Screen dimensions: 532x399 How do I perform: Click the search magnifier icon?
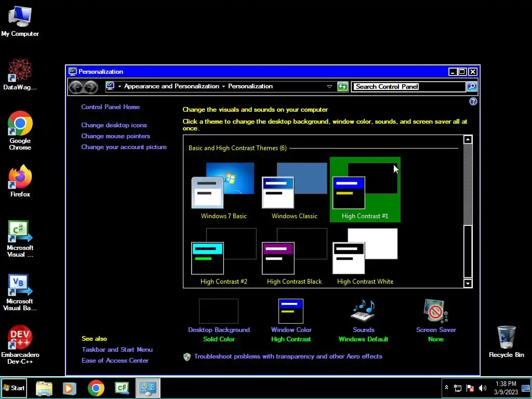(x=472, y=87)
